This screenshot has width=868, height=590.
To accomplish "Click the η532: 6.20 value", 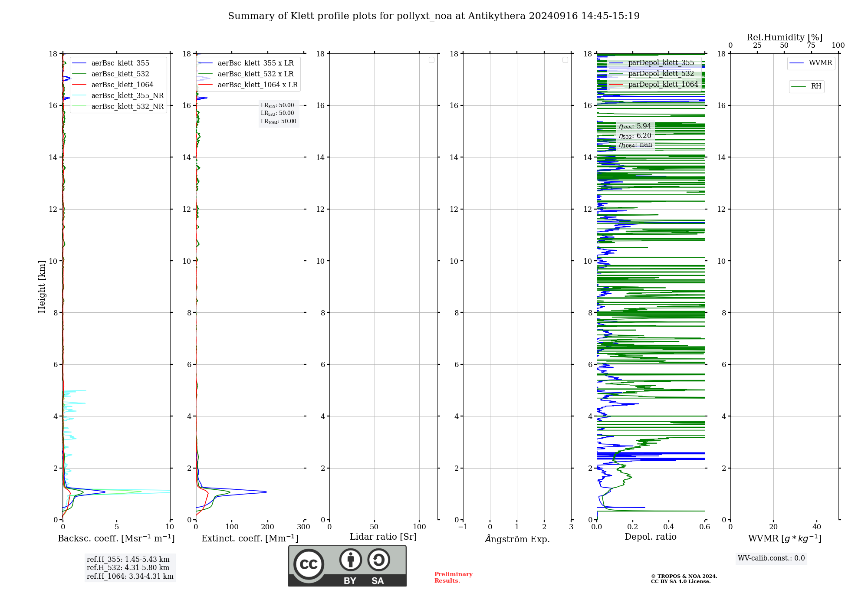I will tap(635, 136).
